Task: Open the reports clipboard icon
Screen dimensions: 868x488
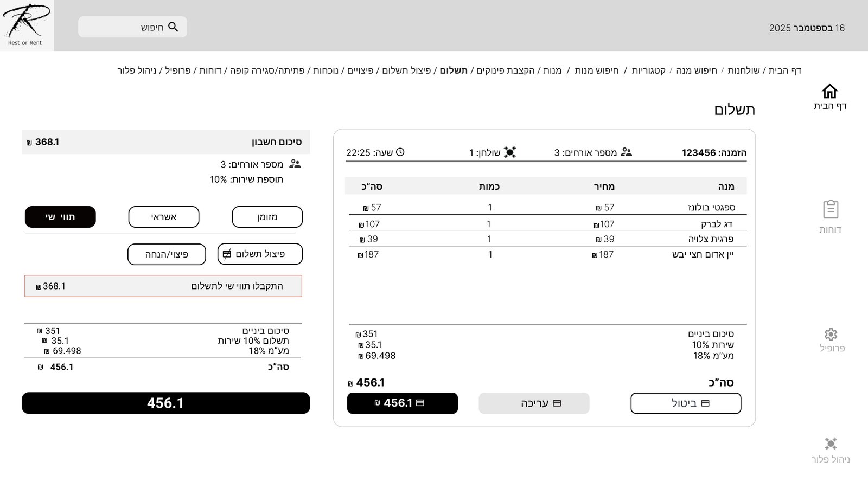Action: pyautogui.click(x=830, y=209)
